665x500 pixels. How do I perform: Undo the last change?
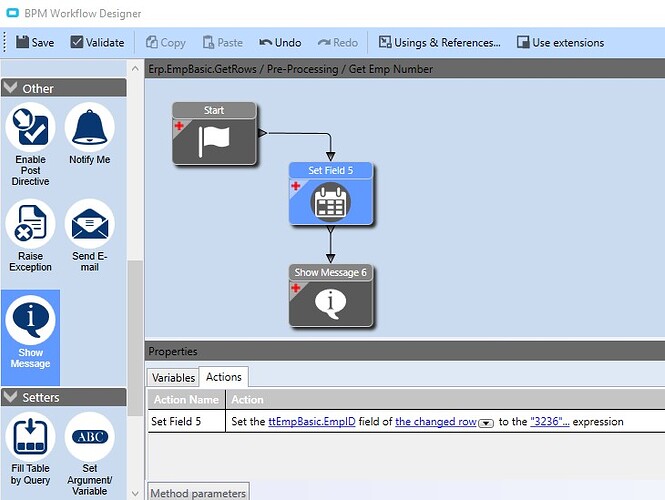pyautogui.click(x=280, y=42)
